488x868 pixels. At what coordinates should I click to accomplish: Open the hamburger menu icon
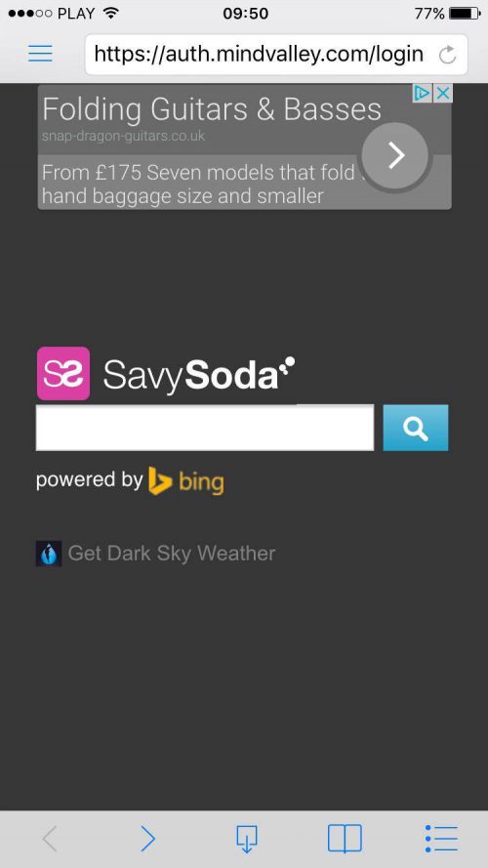40,54
